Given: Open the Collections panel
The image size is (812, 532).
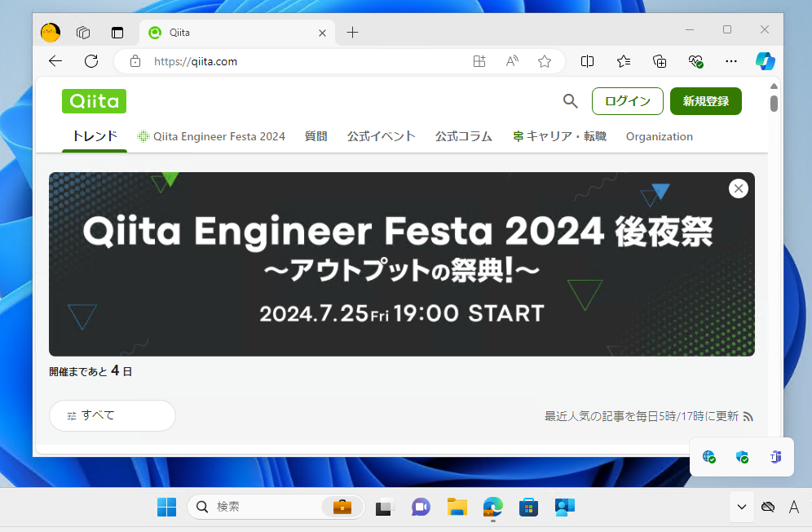Looking at the screenshot, I should (660, 61).
